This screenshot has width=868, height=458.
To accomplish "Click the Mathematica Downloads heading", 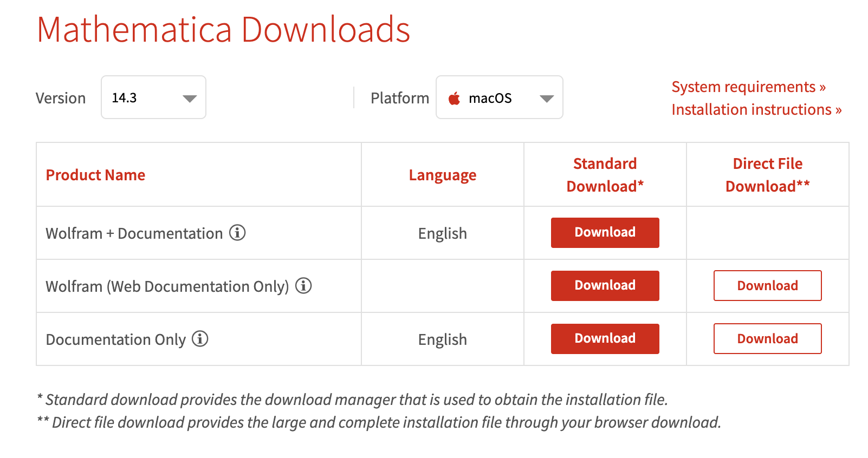I will click(223, 29).
